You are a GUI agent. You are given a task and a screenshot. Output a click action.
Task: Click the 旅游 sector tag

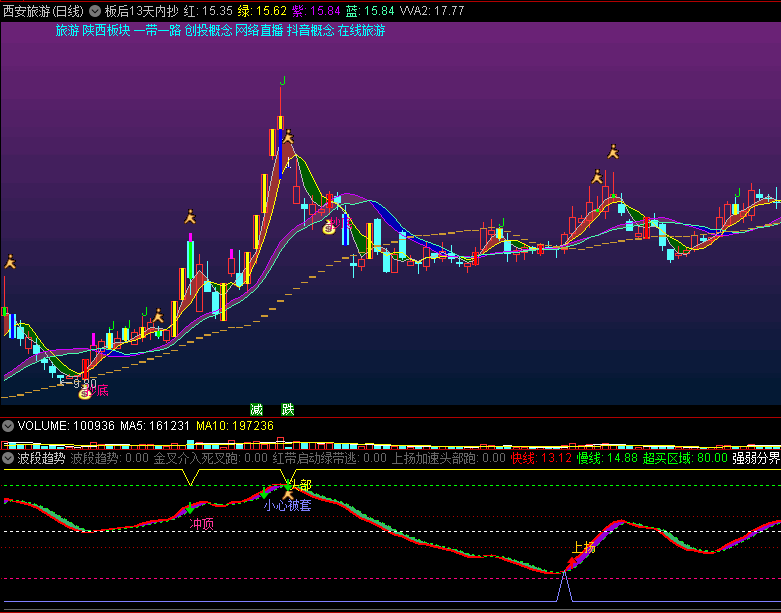[x=67, y=30]
